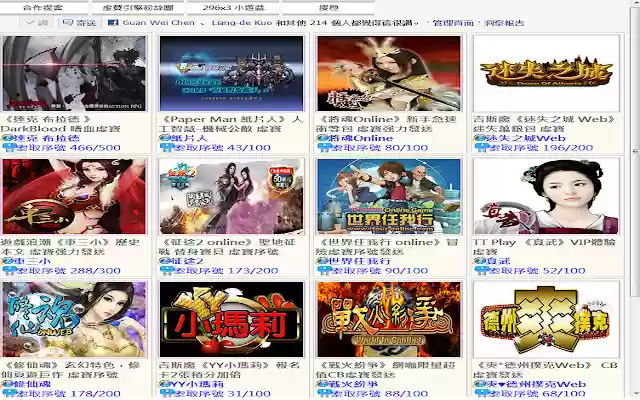The height and width of the screenshot is (400, 640).
Task: Click the game icon beside YY小瑪莉
Action: [164, 384]
